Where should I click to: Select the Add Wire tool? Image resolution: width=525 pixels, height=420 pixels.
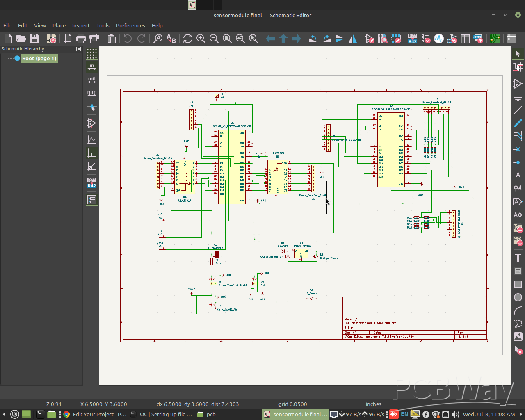click(x=518, y=110)
